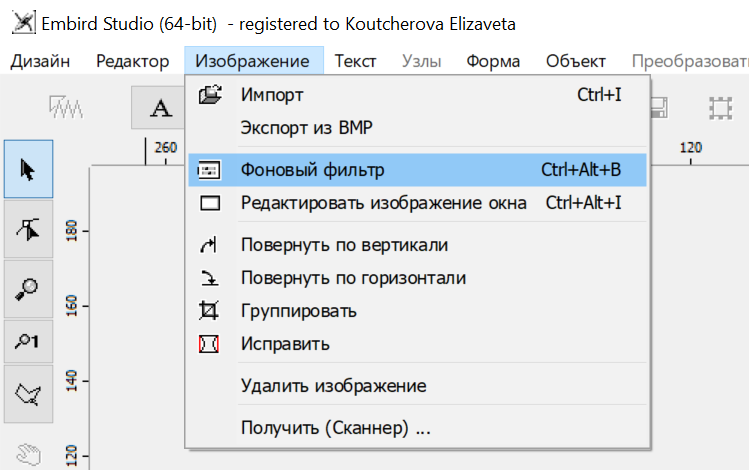Viewport: 749px width, 470px height.
Task: Choose Повернуть по горизонтали
Action: coord(353,278)
